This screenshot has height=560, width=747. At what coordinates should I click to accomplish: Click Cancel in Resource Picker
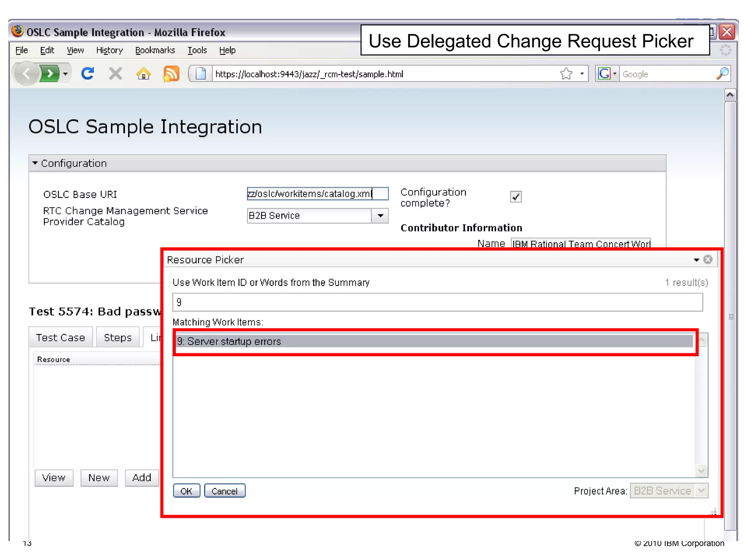pos(225,491)
